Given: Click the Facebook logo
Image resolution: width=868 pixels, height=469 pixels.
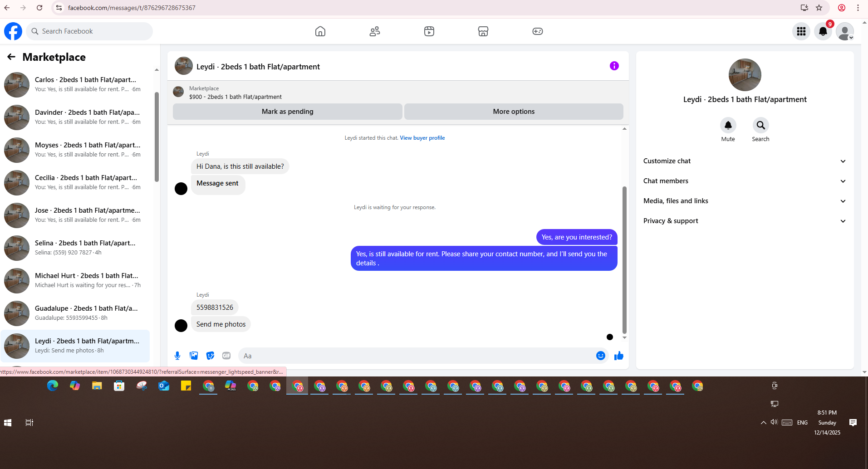Looking at the screenshot, I should pos(13,31).
